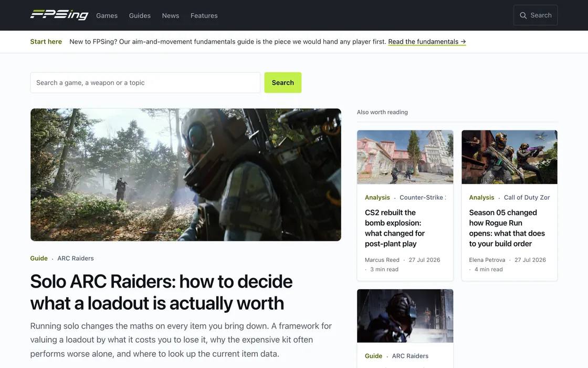Open the Features section
Viewport: 588px width, 368px height.
click(204, 15)
